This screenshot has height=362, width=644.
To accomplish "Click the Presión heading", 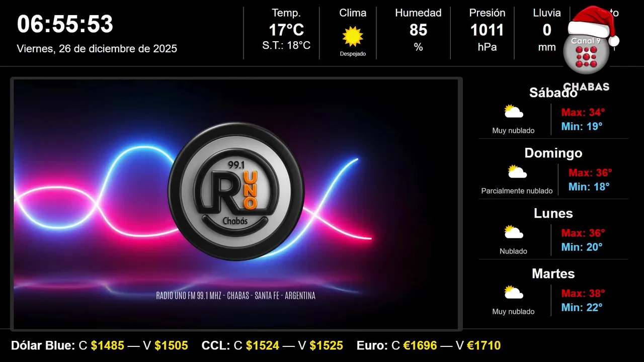I will [487, 13].
